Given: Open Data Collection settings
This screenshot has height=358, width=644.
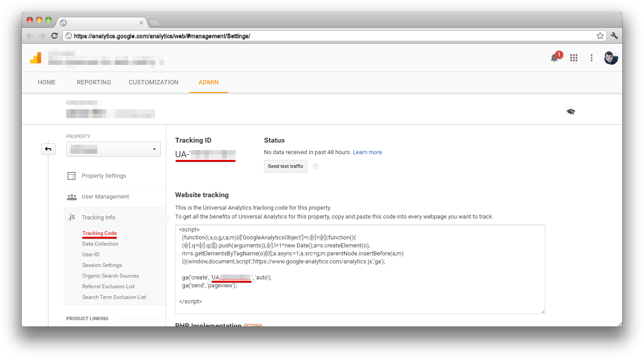Looking at the screenshot, I should (100, 244).
